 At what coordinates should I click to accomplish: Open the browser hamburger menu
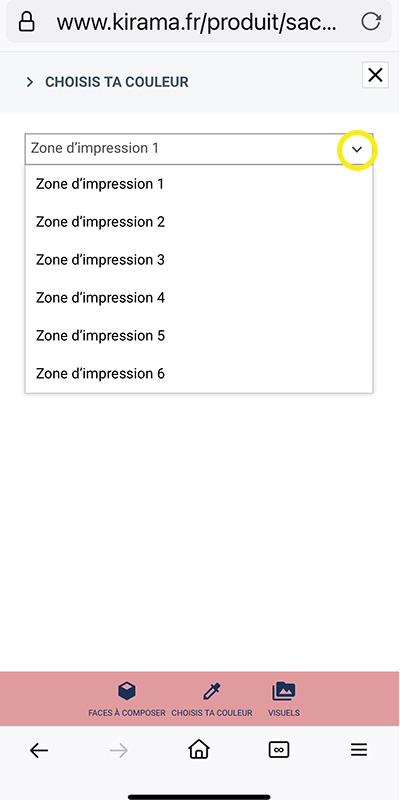click(359, 749)
